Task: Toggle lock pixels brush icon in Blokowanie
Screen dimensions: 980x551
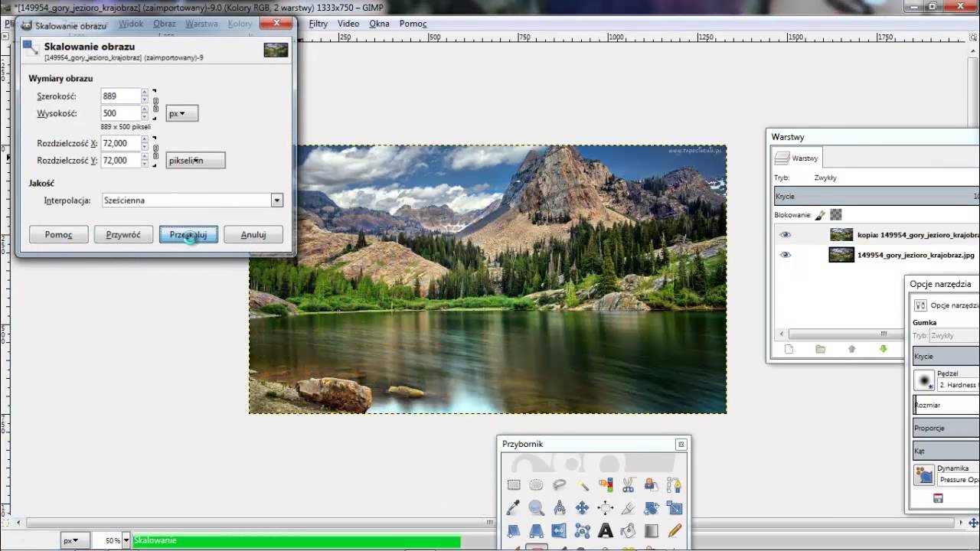Action: [820, 215]
